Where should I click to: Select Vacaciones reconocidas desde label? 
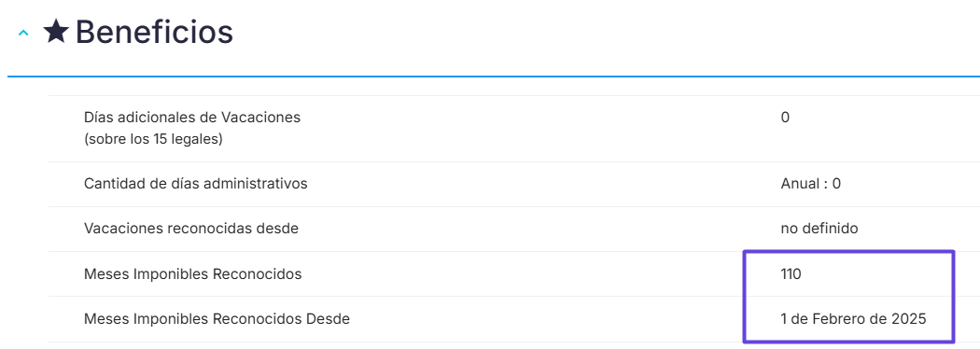tap(191, 229)
